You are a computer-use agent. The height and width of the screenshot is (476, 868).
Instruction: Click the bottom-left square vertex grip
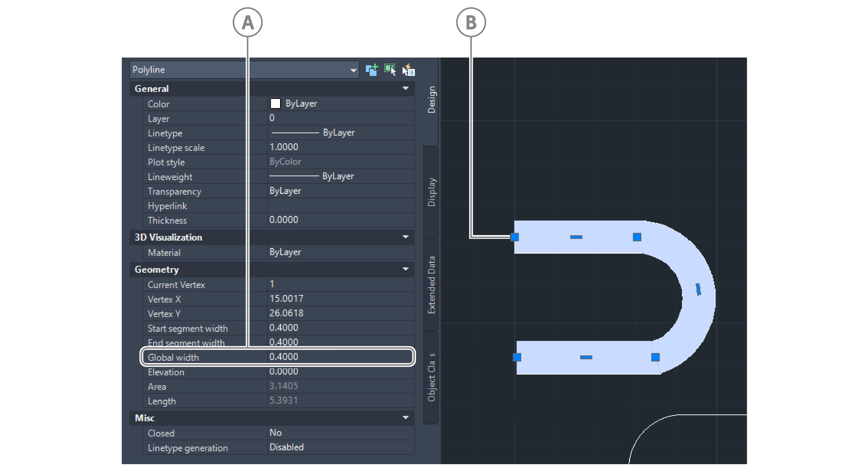pyautogui.click(x=517, y=357)
